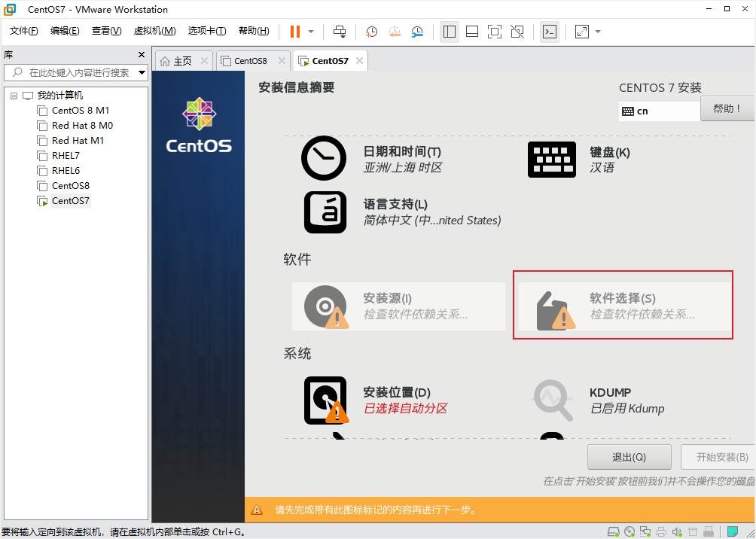Click the USB device status bar icon
The width and height of the screenshot is (756, 539).
click(x=709, y=531)
